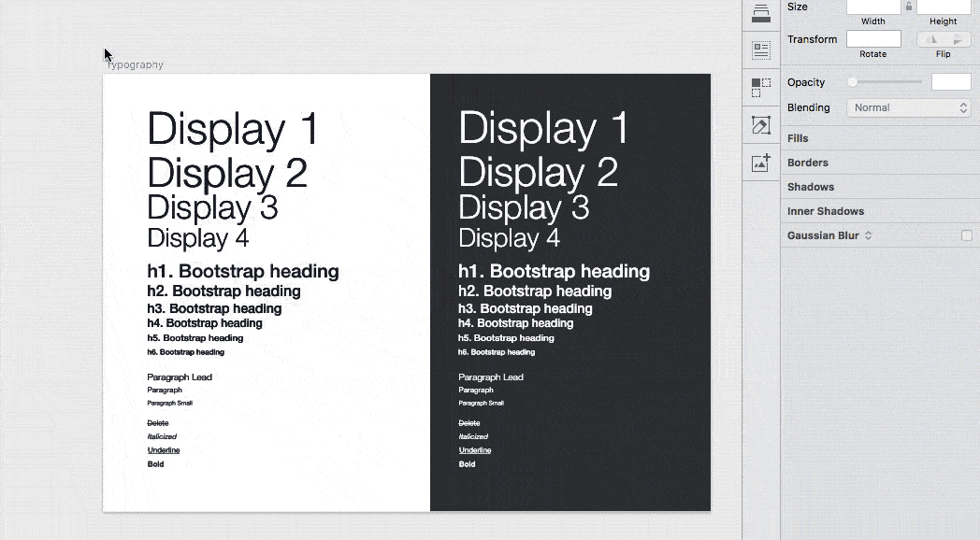Focus the Width input field
Screen dimensions: 980x540
873,7
